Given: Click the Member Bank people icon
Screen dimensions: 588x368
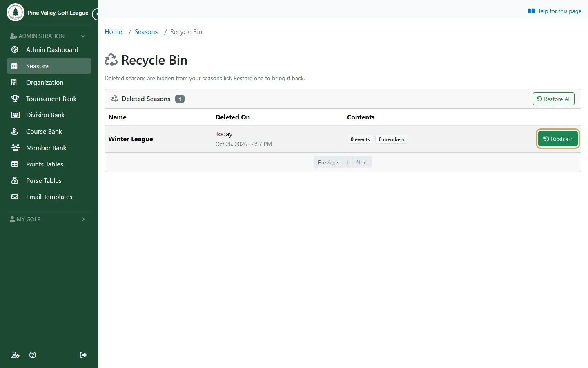Looking at the screenshot, I should coord(15,148).
